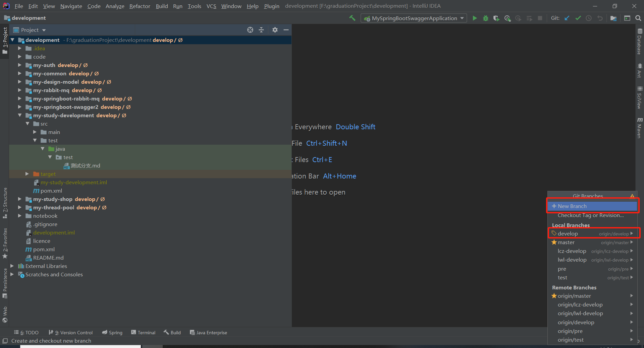Open the Maven side tool window
644x348 pixels.
[x=640, y=128]
